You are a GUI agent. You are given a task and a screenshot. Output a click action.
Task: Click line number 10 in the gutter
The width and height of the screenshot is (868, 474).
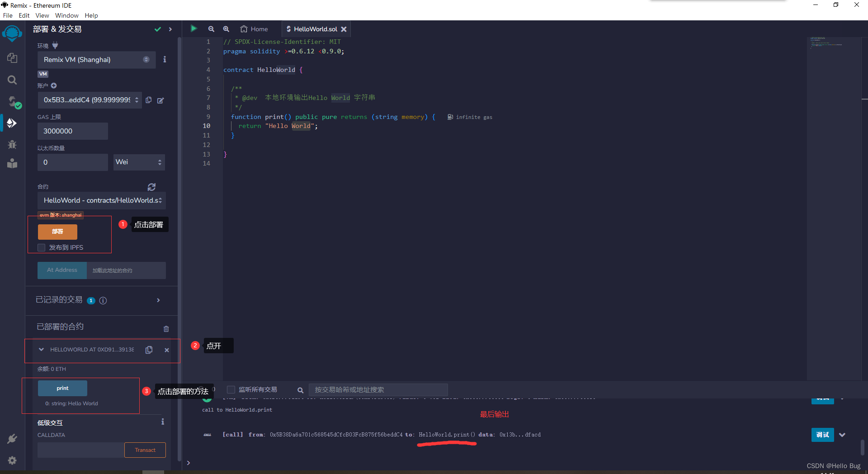click(x=207, y=126)
